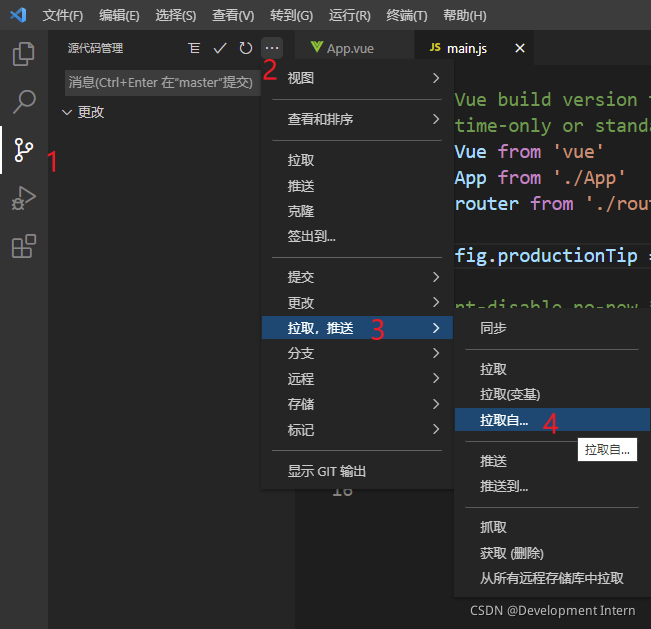
Task: Select 从所有远程存储库中拉取 in the submenu
Action: 552,578
